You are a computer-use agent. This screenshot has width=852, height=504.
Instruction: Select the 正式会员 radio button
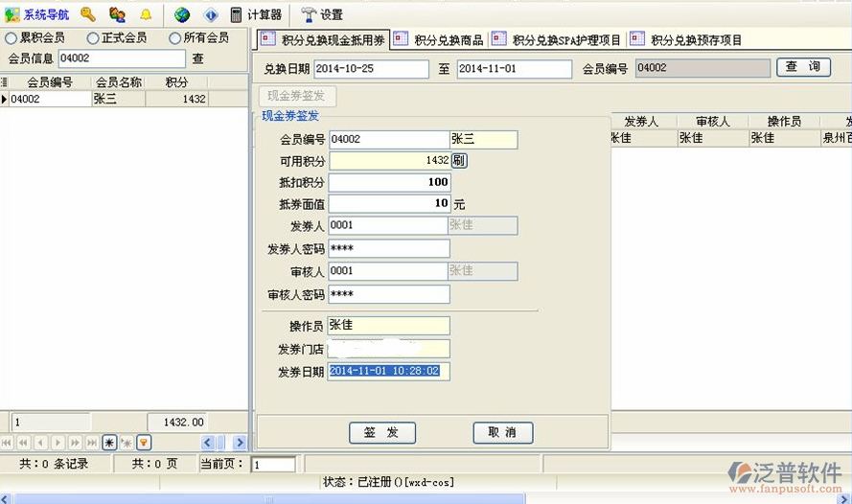click(93, 38)
